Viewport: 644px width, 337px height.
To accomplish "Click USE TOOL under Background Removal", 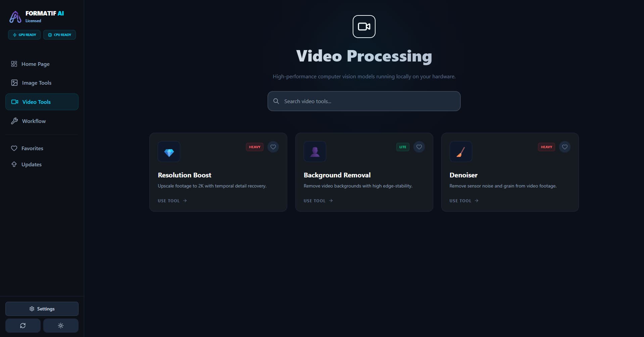I will pyautogui.click(x=318, y=201).
